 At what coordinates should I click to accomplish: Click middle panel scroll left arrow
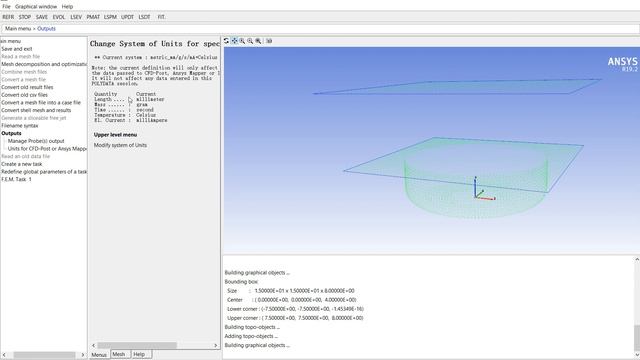[93, 345]
